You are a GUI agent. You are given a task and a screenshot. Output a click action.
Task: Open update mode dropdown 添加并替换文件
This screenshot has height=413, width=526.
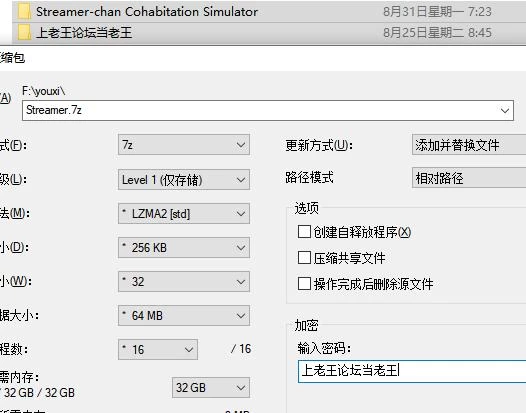(469, 145)
